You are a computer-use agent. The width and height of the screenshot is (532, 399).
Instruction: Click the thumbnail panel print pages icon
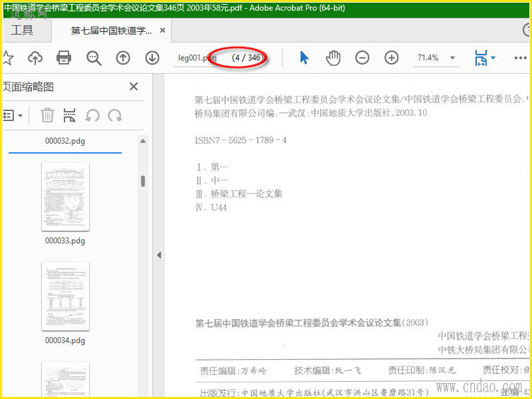click(x=69, y=115)
